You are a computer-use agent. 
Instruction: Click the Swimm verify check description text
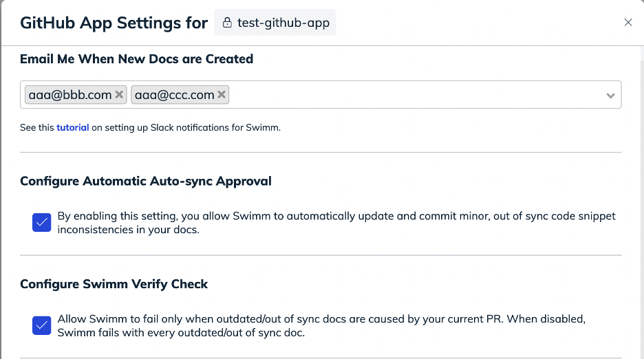click(x=321, y=326)
